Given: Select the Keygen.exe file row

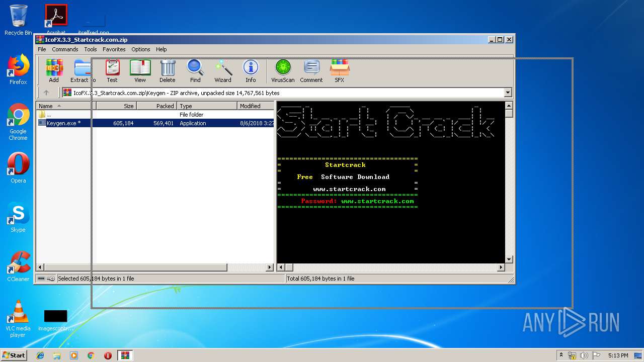Looking at the screenshot, I should (156, 123).
